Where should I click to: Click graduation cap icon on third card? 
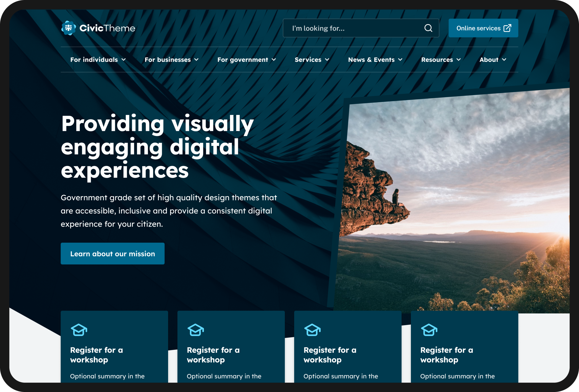click(312, 330)
